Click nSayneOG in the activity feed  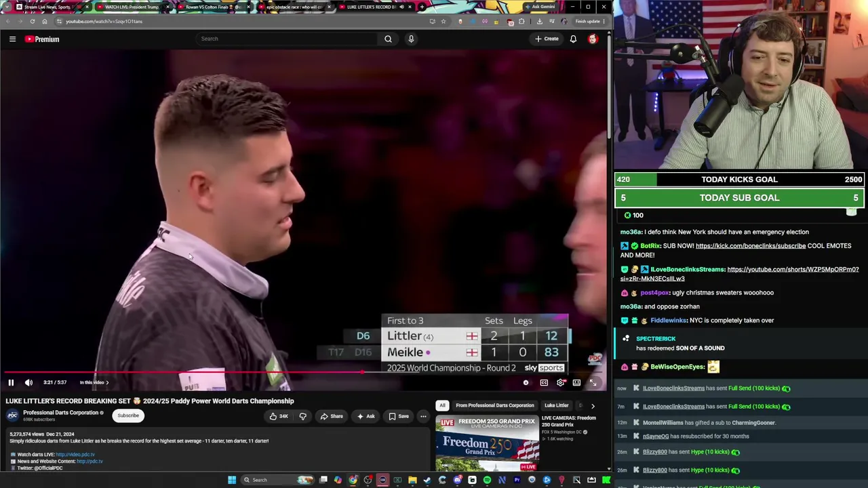click(x=656, y=436)
